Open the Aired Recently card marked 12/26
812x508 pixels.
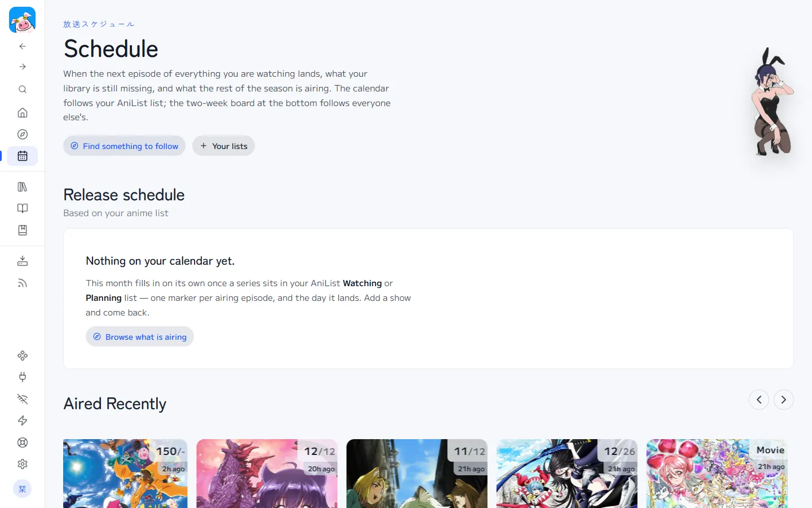[x=567, y=474]
